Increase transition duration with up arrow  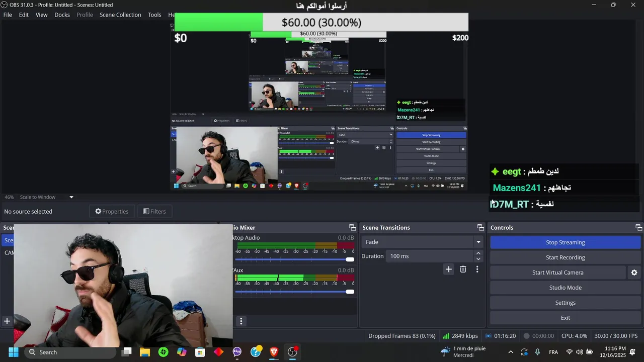478,253
